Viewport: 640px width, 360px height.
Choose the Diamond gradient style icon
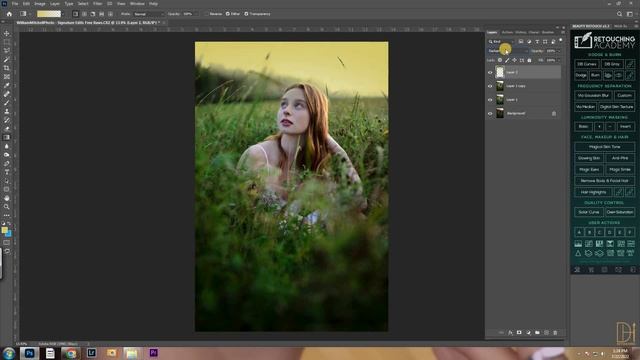pos(110,14)
